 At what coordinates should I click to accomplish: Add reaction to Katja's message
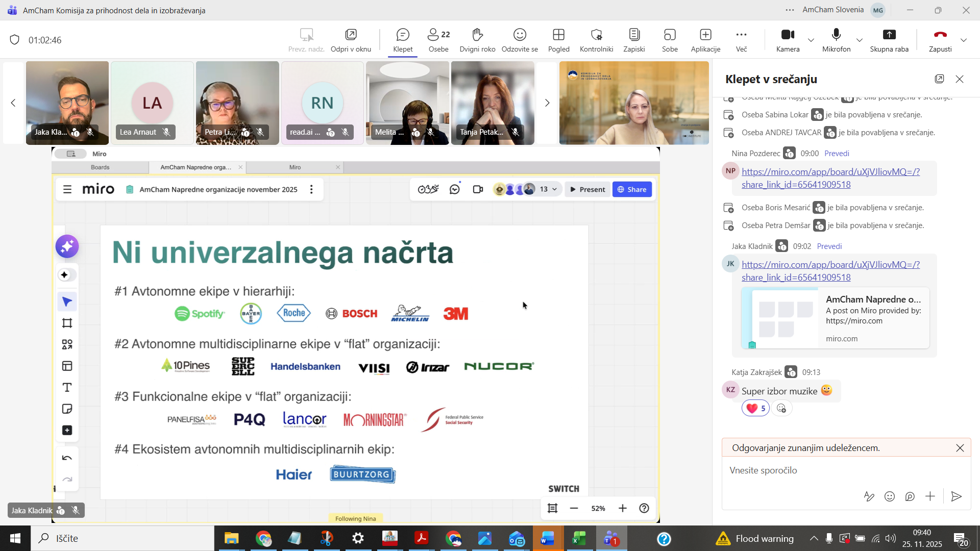coord(781,408)
